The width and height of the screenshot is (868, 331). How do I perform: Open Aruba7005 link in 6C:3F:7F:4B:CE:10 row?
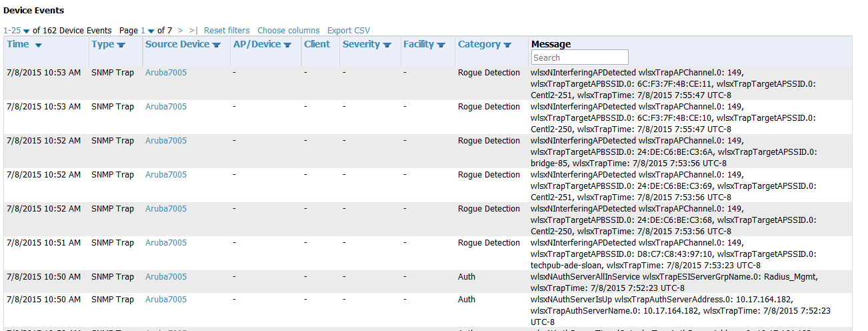[166, 107]
